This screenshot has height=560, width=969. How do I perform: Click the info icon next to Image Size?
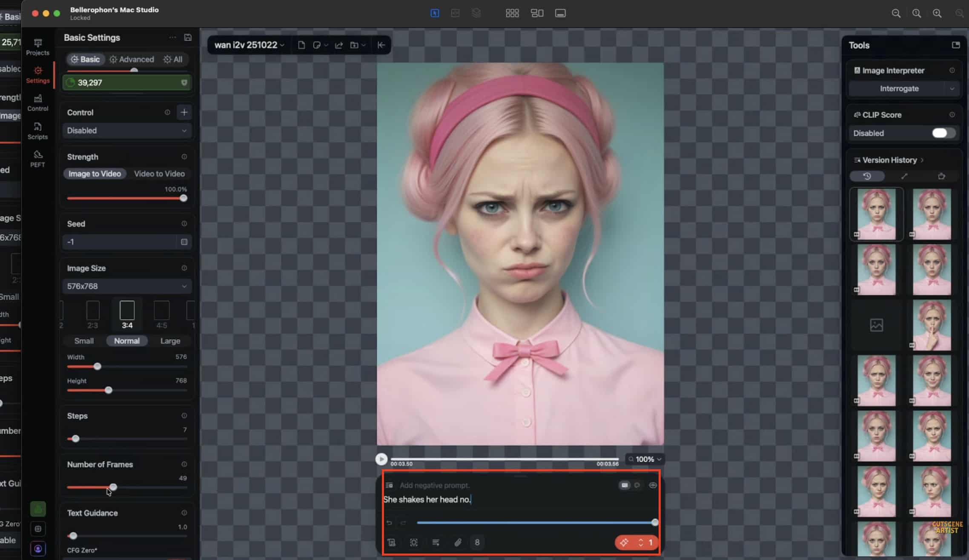tap(184, 268)
